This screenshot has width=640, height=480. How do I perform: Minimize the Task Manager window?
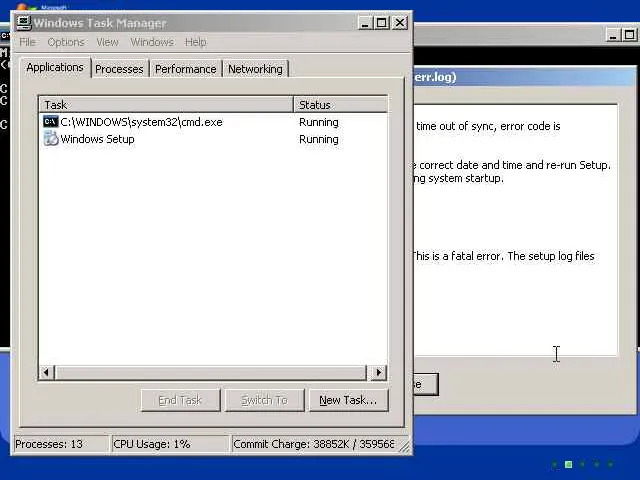(365, 23)
